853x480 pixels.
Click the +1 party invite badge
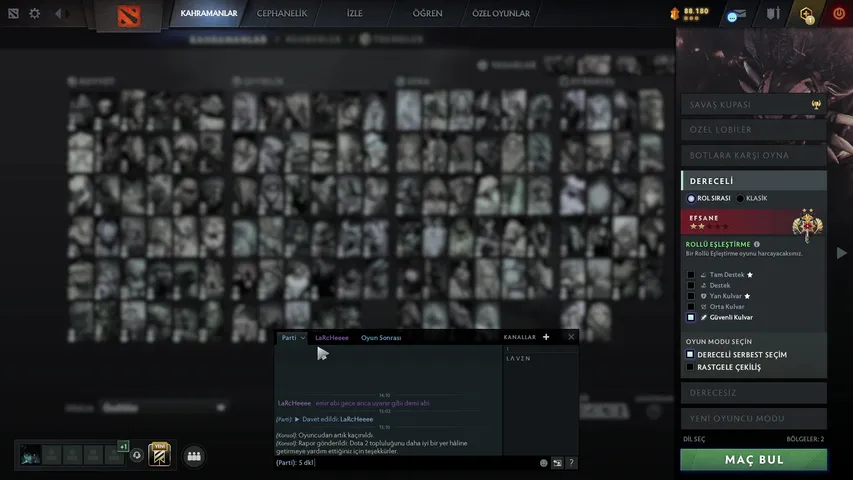pos(123,446)
